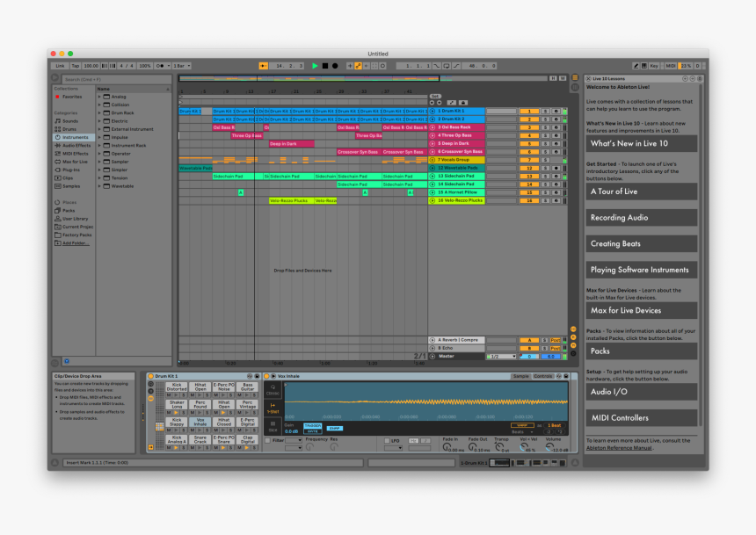Select the Audio Effects category

(72, 146)
